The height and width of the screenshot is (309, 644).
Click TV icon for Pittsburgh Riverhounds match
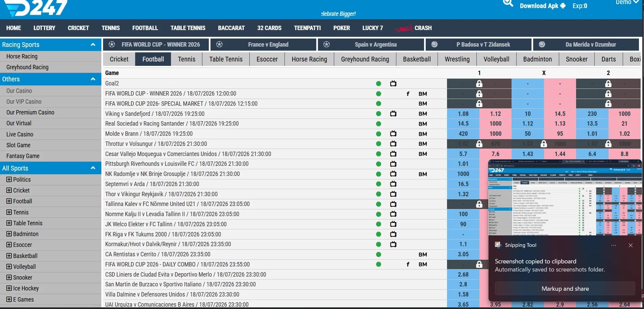(393, 164)
